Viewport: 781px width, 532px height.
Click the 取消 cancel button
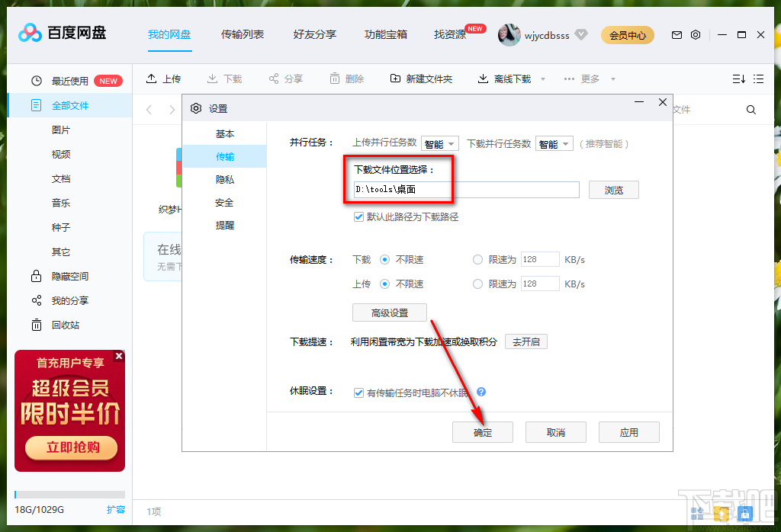tap(556, 432)
